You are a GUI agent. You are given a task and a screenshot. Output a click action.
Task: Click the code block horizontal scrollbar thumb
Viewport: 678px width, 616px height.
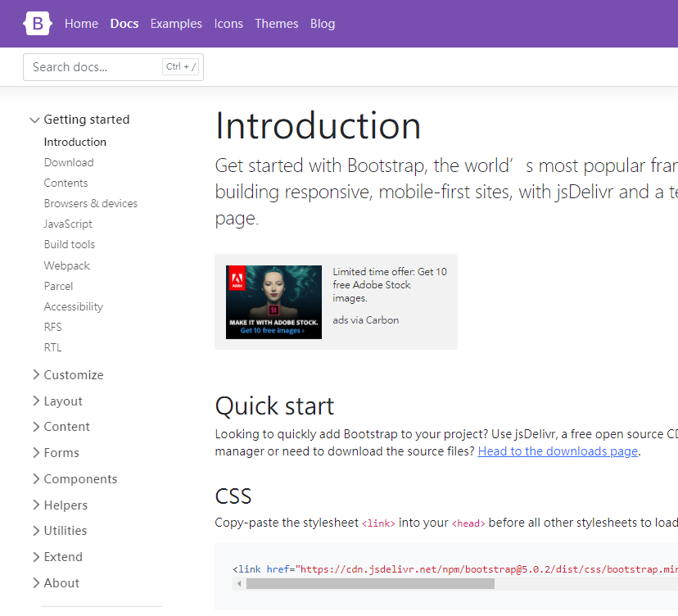(x=371, y=583)
